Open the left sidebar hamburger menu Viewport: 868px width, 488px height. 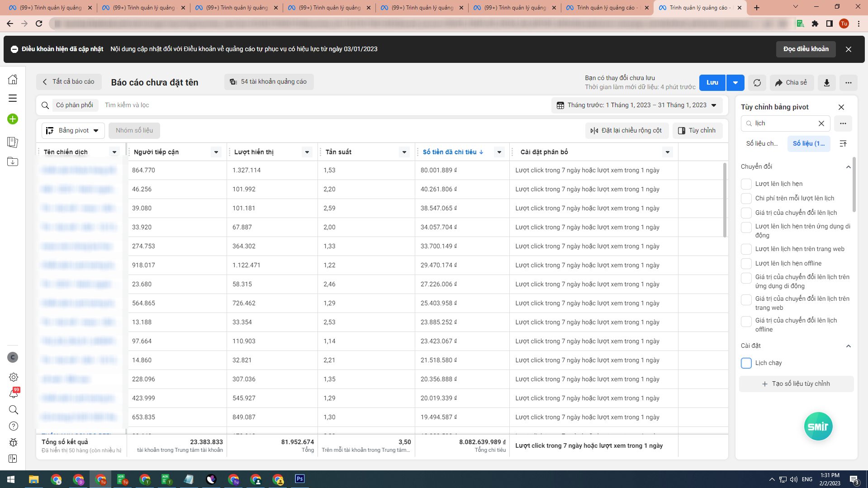(x=13, y=98)
